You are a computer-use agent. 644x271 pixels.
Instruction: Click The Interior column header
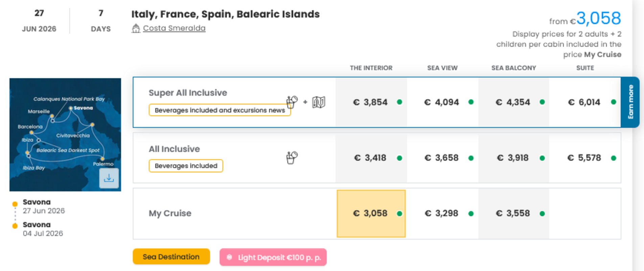tap(371, 68)
